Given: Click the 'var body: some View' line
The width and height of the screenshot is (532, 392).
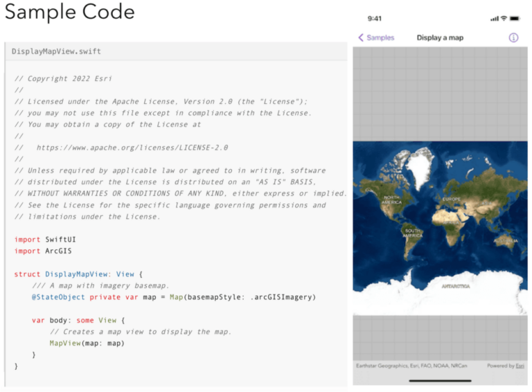Looking at the screenshot, I should click(x=78, y=320).
